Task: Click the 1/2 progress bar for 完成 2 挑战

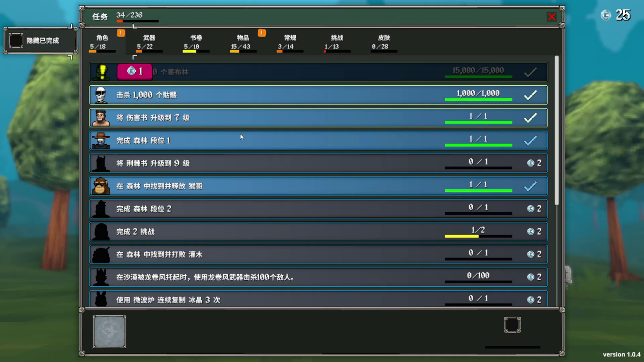Action: click(x=478, y=236)
